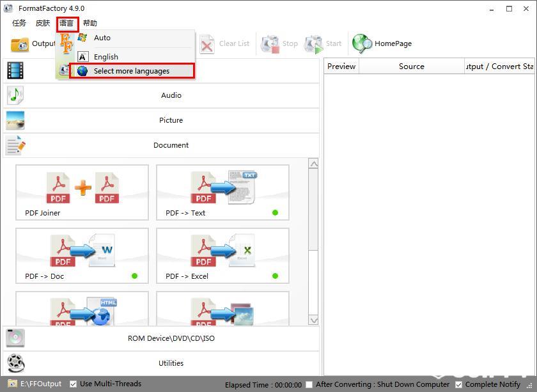Click the globe icon beside Select more languages
This screenshot has height=392, width=537.
pyautogui.click(x=82, y=71)
